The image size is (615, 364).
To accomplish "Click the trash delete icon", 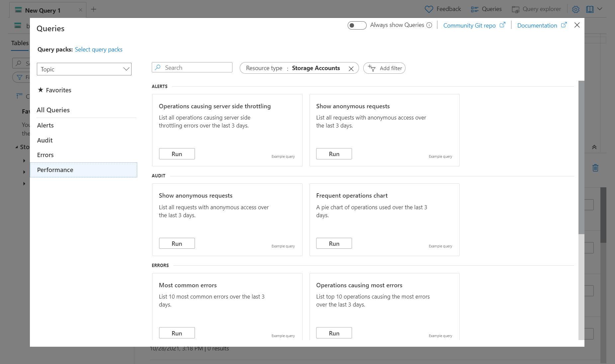I will (x=595, y=168).
